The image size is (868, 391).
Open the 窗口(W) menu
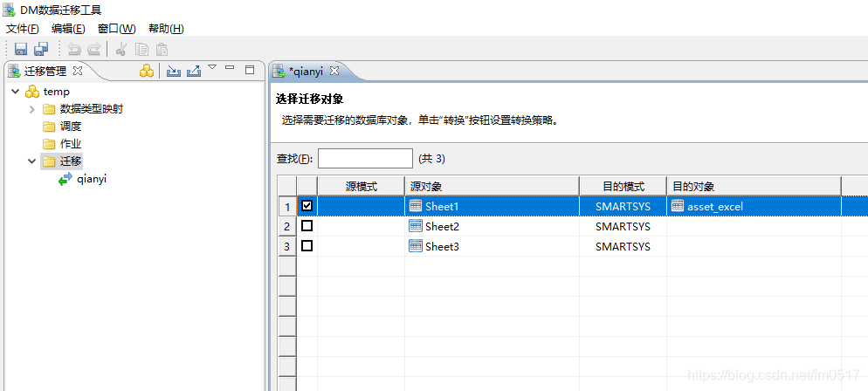(x=116, y=29)
